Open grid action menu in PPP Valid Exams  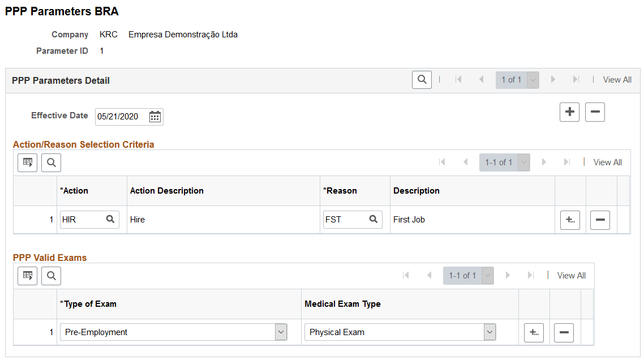(x=27, y=276)
